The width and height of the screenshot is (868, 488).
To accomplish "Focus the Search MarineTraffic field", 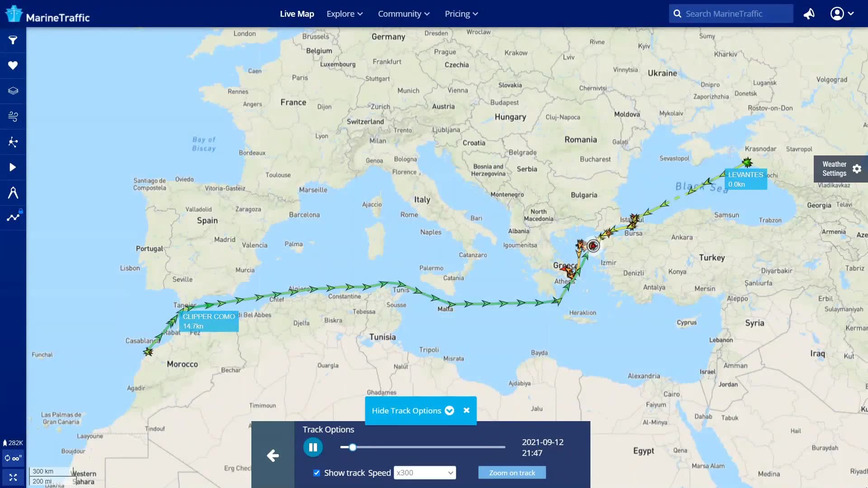I will click(731, 14).
